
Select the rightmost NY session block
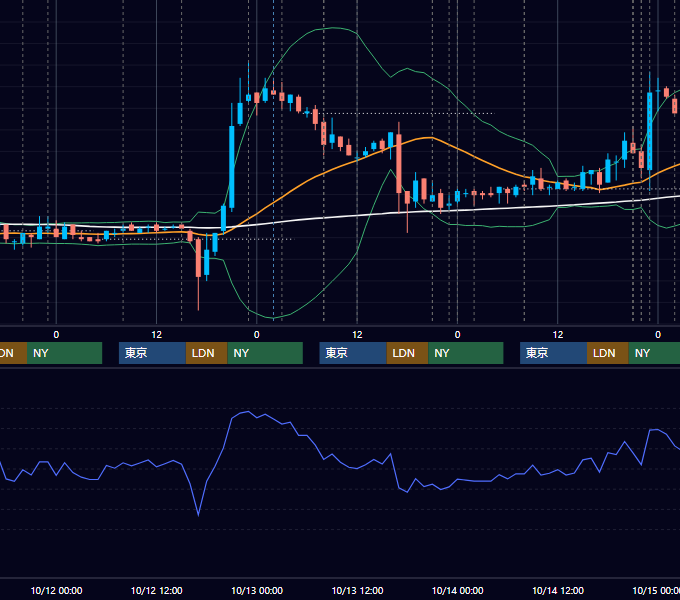point(654,353)
